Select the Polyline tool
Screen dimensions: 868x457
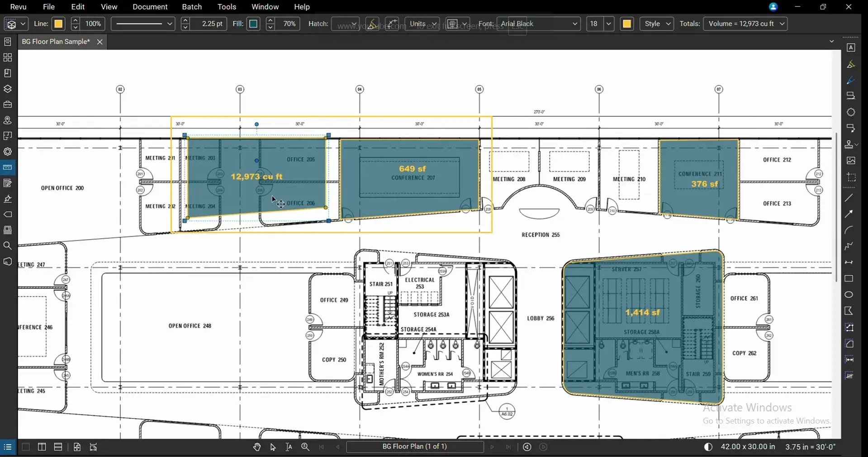(x=849, y=246)
